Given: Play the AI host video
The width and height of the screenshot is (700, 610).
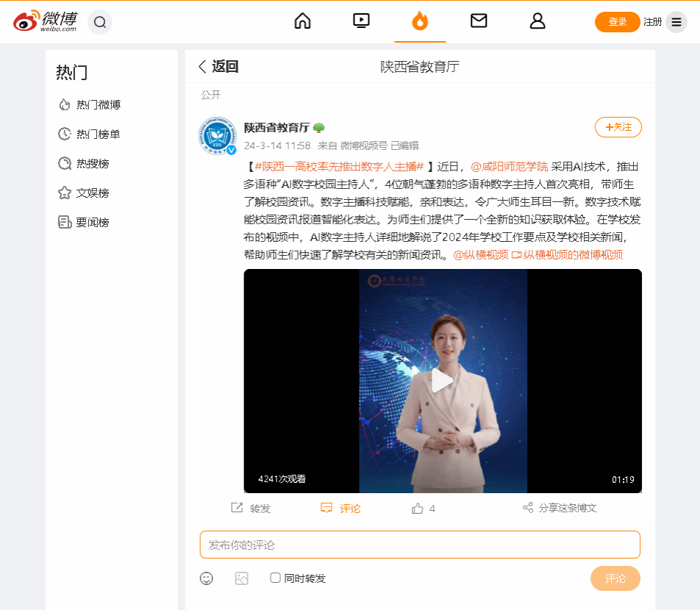Looking at the screenshot, I should pyautogui.click(x=442, y=381).
